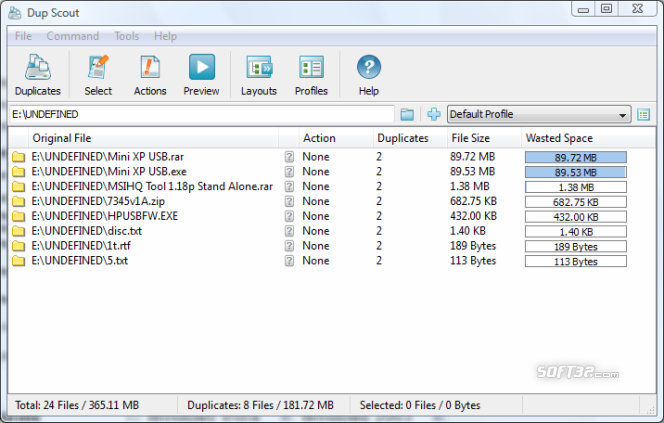
Task: Sort by Duplicates column header
Action: pos(410,138)
